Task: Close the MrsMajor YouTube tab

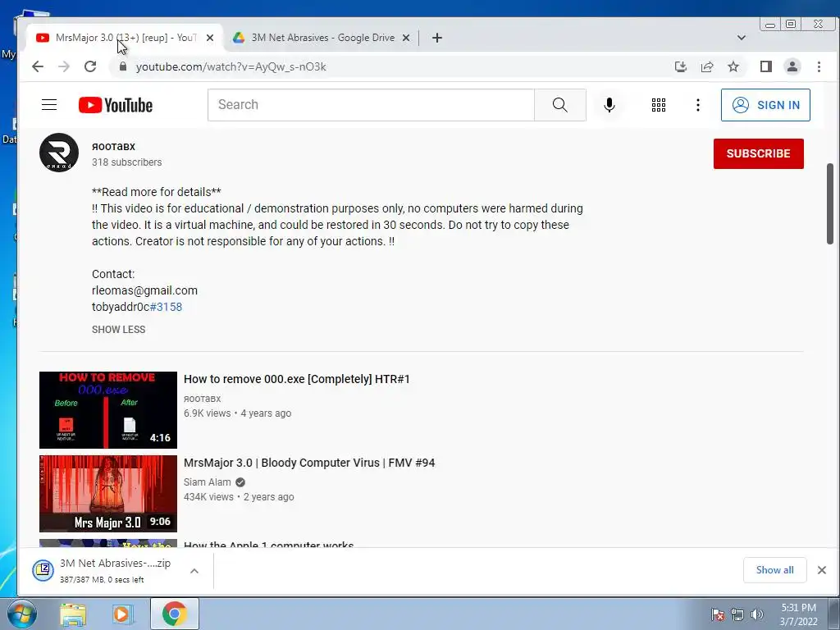Action: pos(210,38)
